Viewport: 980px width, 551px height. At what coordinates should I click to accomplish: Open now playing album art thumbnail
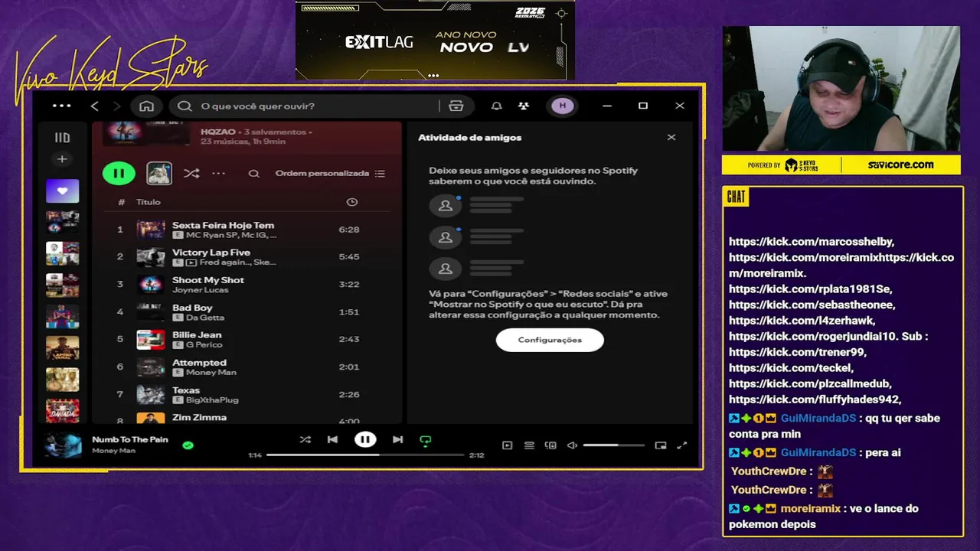tap(63, 445)
